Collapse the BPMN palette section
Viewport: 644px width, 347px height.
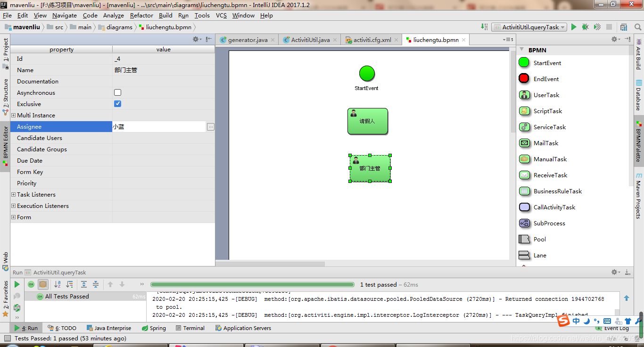pyautogui.click(x=522, y=50)
